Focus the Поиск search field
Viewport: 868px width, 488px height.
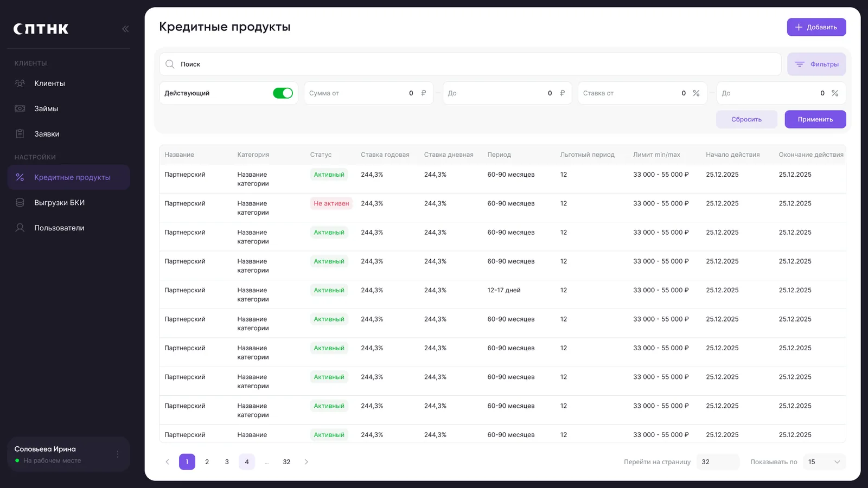point(470,64)
